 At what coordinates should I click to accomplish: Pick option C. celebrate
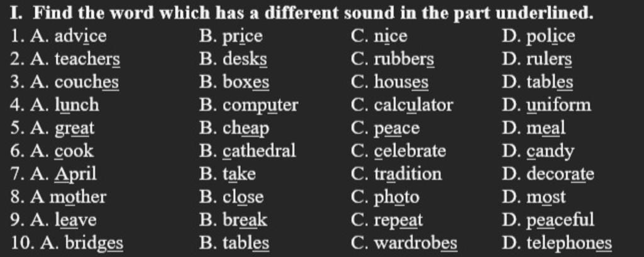pos(398,151)
